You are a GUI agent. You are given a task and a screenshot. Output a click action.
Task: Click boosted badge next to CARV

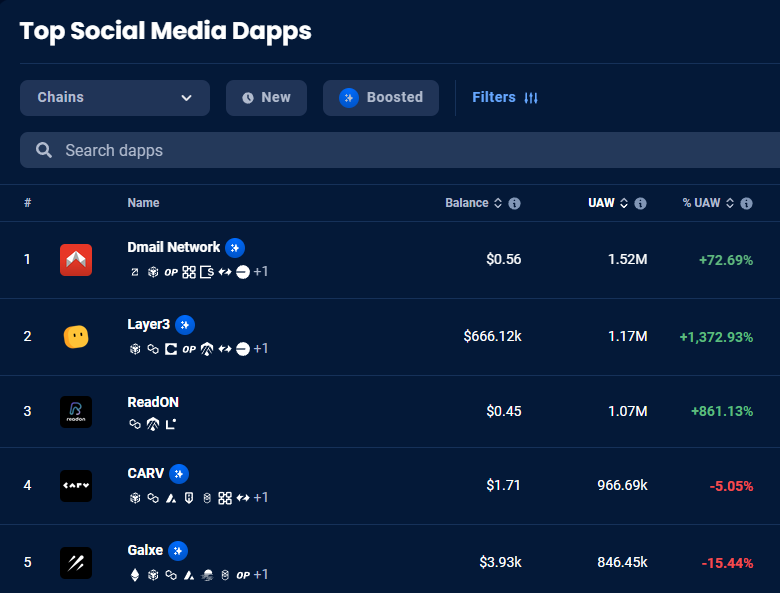click(x=179, y=474)
